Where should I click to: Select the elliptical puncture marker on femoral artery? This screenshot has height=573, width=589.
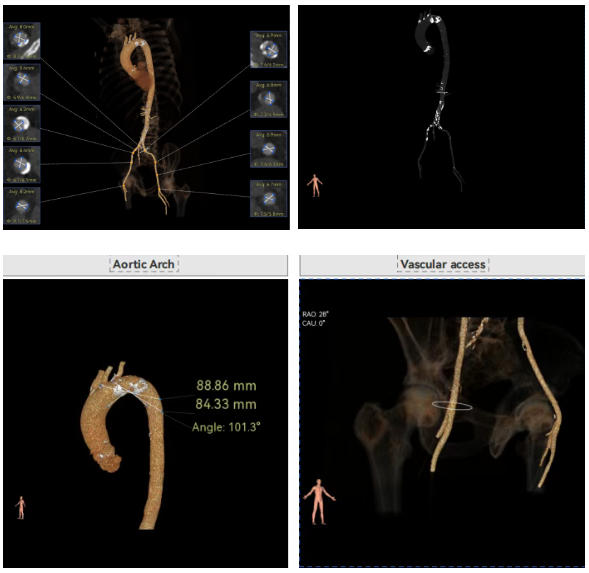(452, 405)
